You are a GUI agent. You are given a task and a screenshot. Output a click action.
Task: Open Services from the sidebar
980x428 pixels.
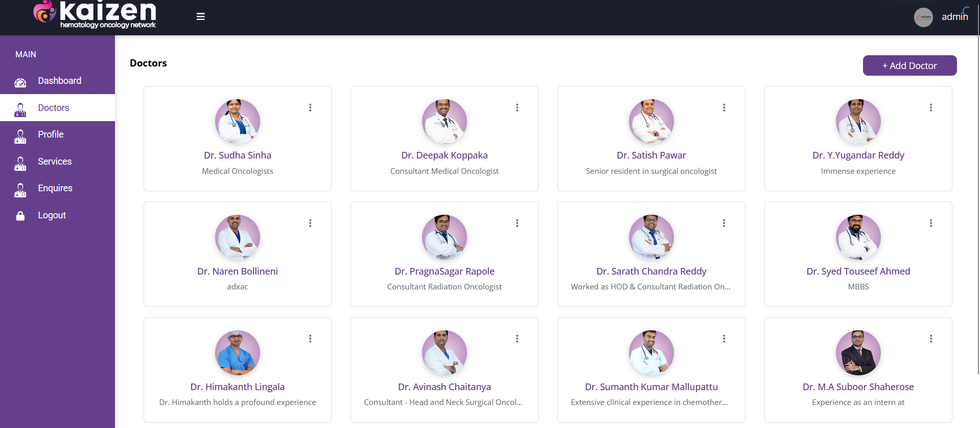coord(57,162)
